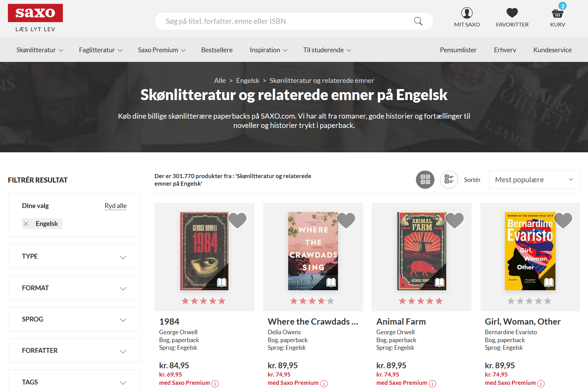Open Favoritter heart icon in header
The height and width of the screenshot is (392, 588).
[x=512, y=13]
